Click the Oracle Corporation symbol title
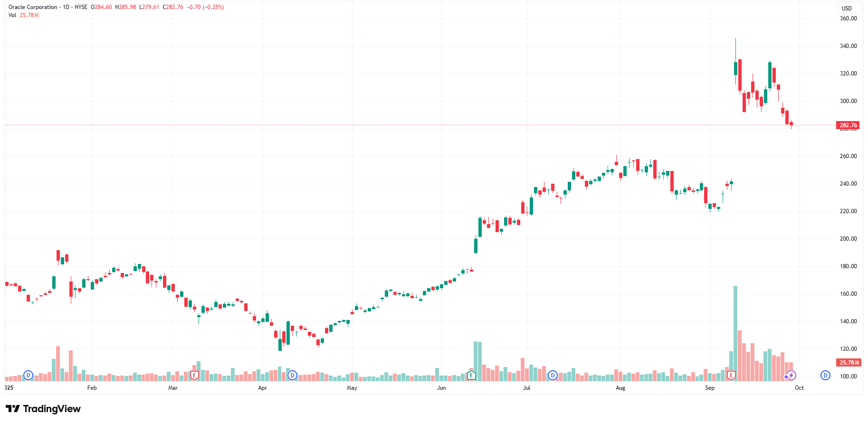868x423 pixels. click(33, 7)
